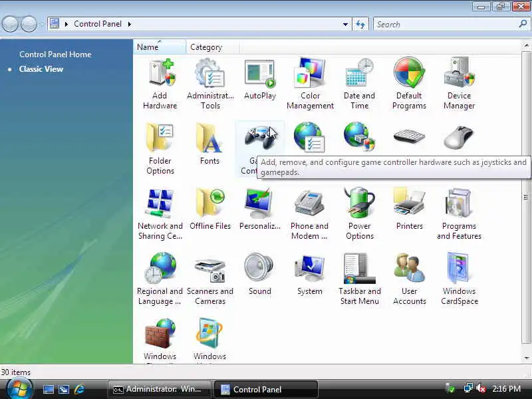Open the Game Controllers gamepad icon
This screenshot has height=399, width=532.
coord(260,137)
